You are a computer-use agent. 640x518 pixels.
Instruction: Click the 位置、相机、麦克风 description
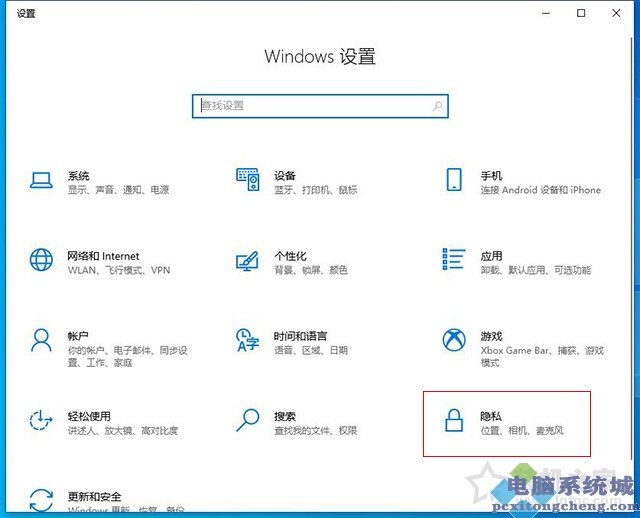pos(522,431)
